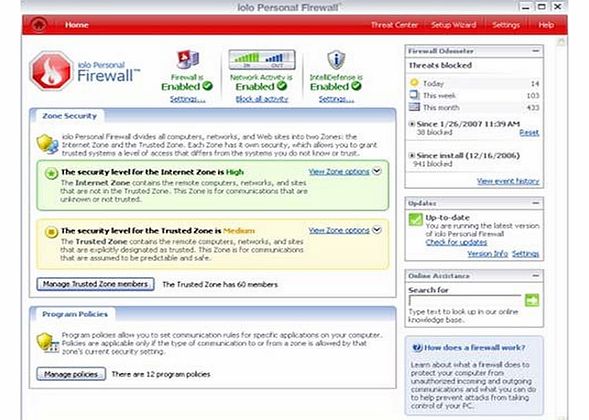Collapse the Updates panel
The height and width of the screenshot is (420, 589).
535,203
